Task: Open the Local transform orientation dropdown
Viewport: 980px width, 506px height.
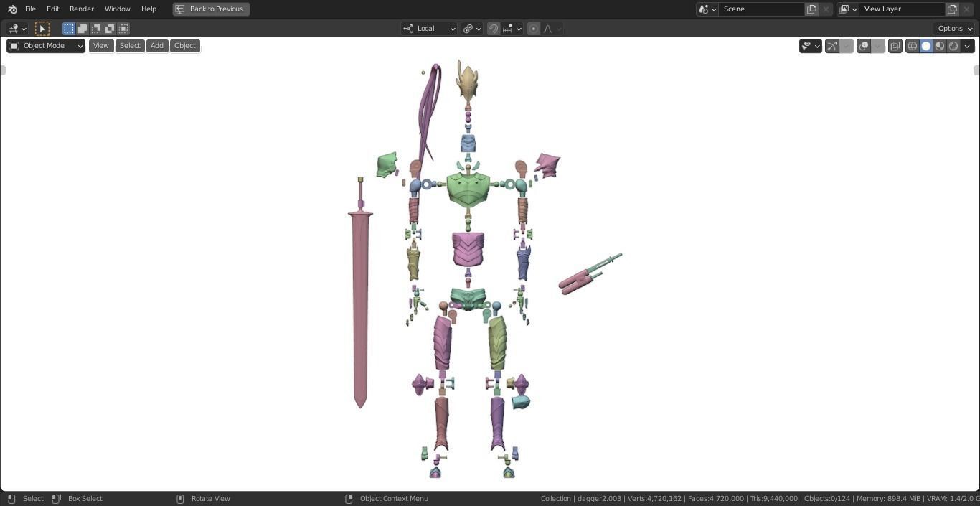Action: tap(429, 29)
